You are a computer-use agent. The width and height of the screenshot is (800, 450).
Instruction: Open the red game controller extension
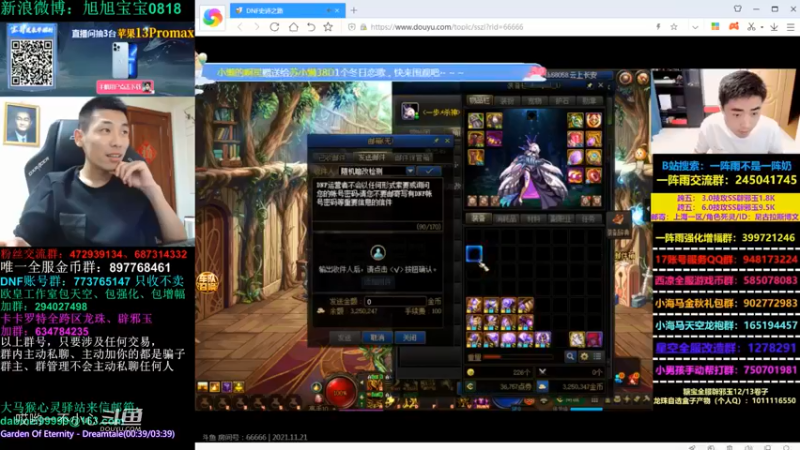[x=734, y=27]
